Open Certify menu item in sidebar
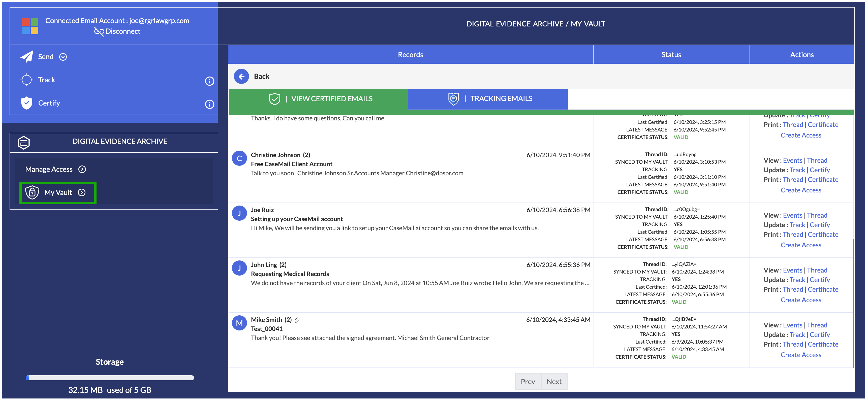 [49, 103]
